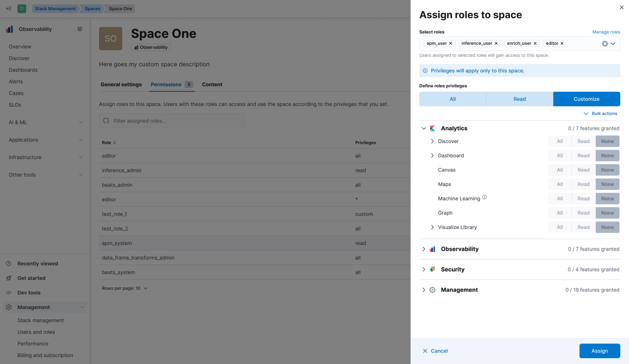Image resolution: width=629 pixels, height=364 pixels.
Task: Collapse the navigation menu with the hamburger icon
Action: 8,8
